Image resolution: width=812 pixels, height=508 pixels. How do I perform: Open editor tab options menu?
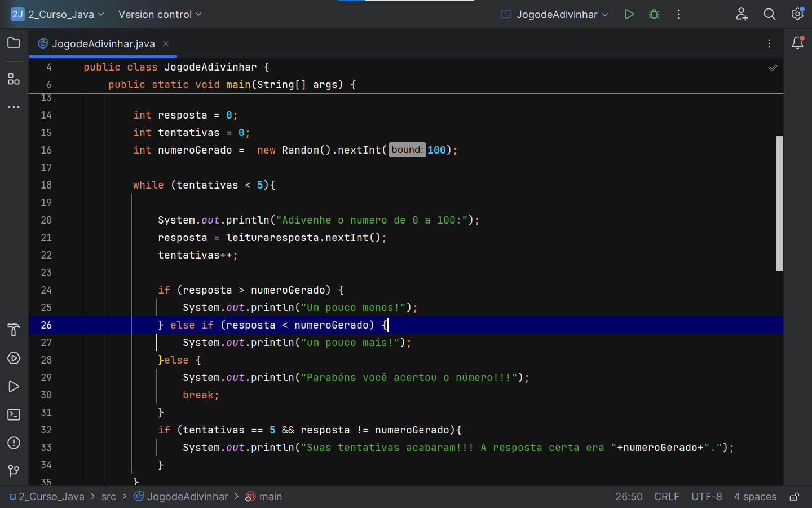pos(769,43)
